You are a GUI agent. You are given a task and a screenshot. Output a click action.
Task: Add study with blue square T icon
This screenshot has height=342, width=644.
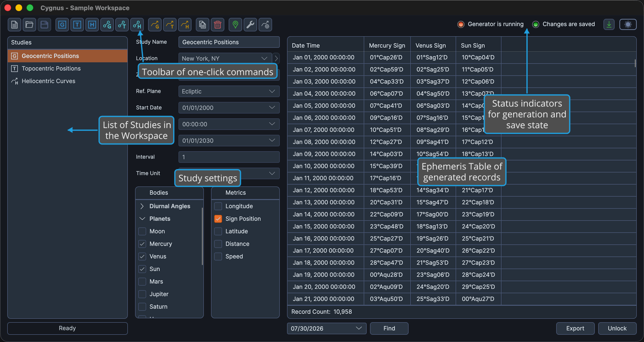pyautogui.click(x=77, y=25)
